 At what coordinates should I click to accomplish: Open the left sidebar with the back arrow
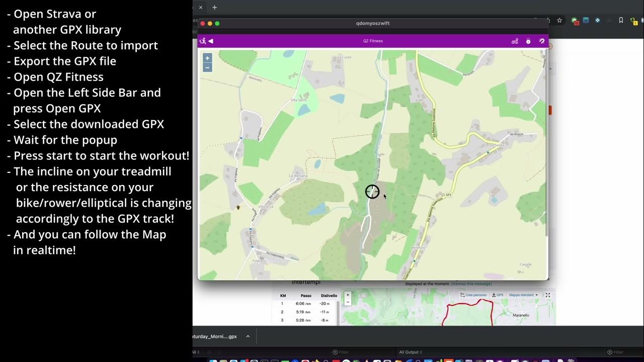211,41
